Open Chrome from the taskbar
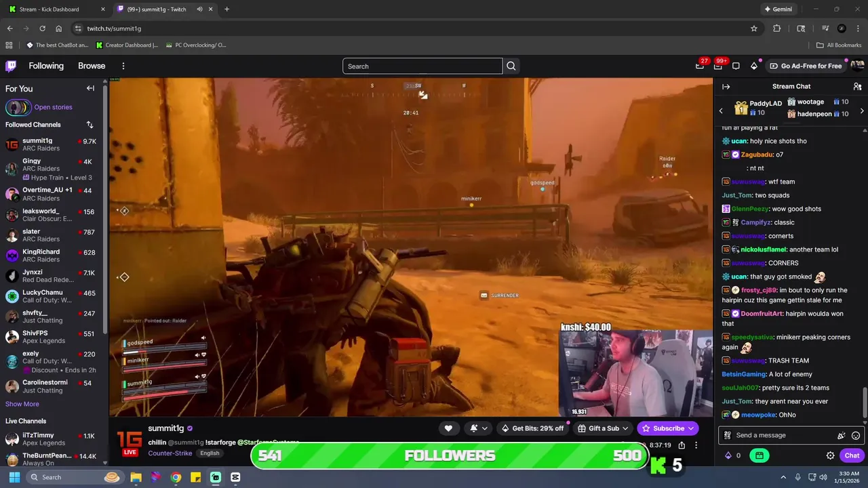868x488 pixels. pos(176,477)
